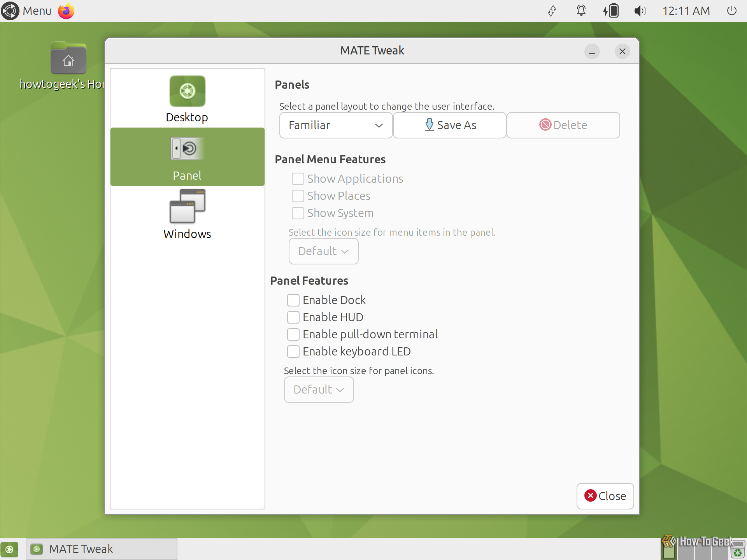The width and height of the screenshot is (747, 560).
Task: Click the network connection indicator icon
Action: [x=552, y=11]
